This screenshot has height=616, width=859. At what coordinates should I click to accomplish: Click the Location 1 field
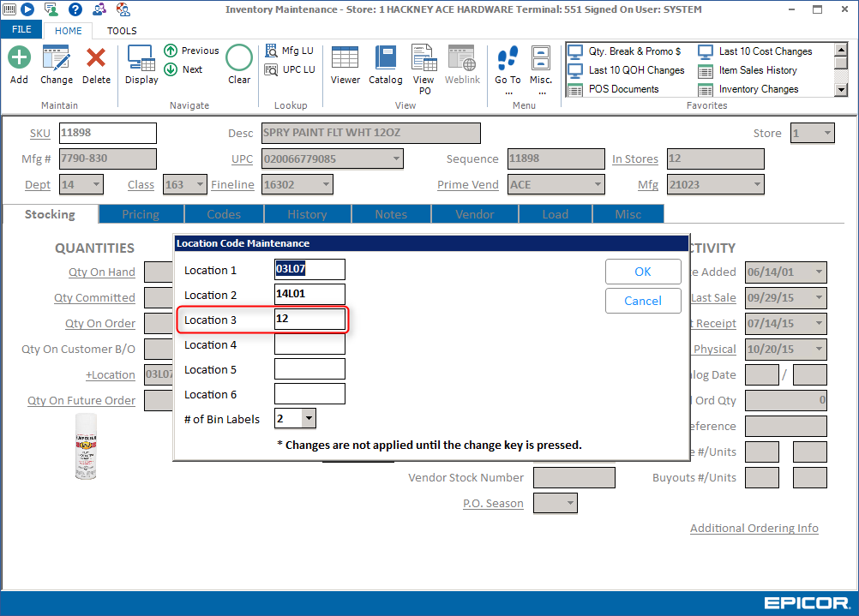(x=310, y=269)
